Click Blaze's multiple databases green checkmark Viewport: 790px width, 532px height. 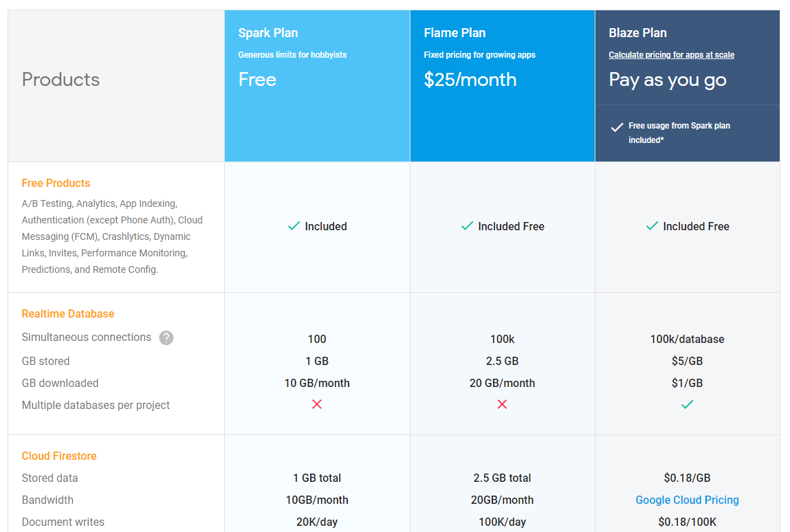pyautogui.click(x=687, y=404)
